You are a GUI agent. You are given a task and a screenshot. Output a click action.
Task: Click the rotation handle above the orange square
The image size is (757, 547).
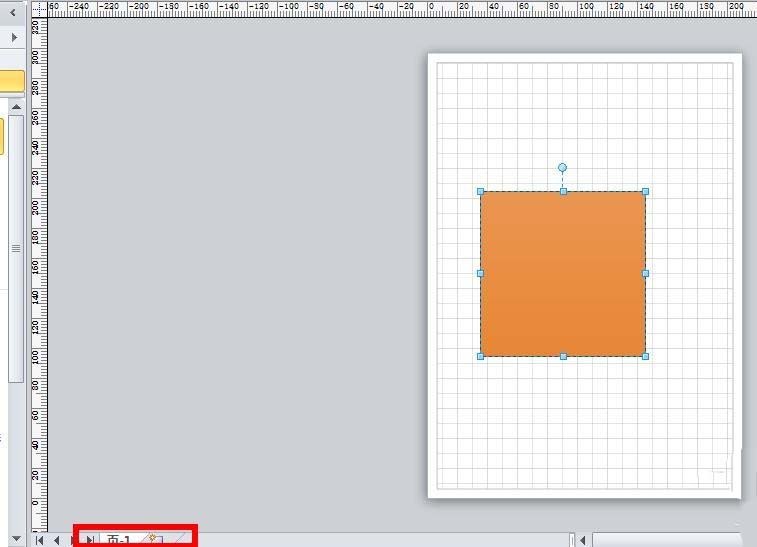pos(563,168)
